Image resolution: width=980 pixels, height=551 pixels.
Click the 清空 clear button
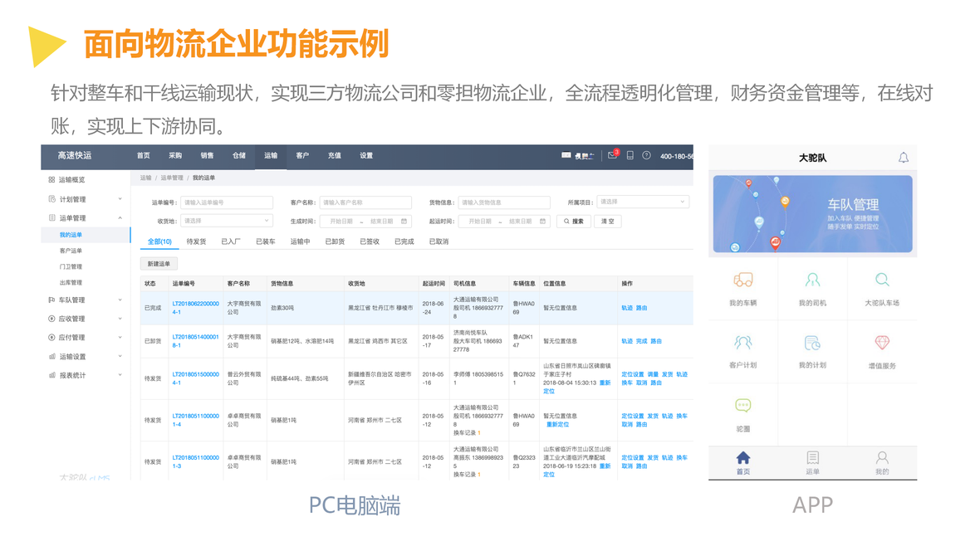coord(607,222)
